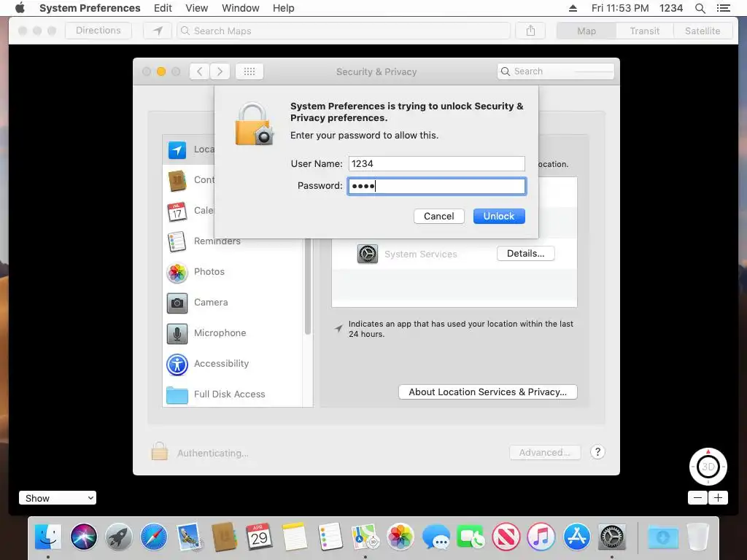Select Calendars in privacy list
Viewport: 747px width, 560px height.
pyautogui.click(x=190, y=211)
